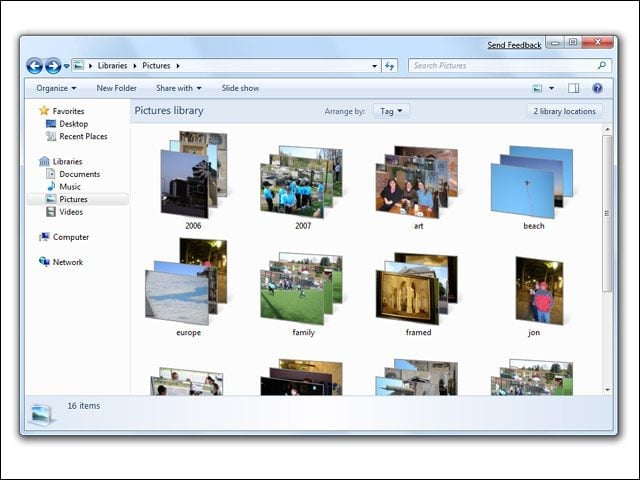Image resolution: width=640 pixels, height=480 pixels.
Task: Open Music library
Action: coord(70,187)
